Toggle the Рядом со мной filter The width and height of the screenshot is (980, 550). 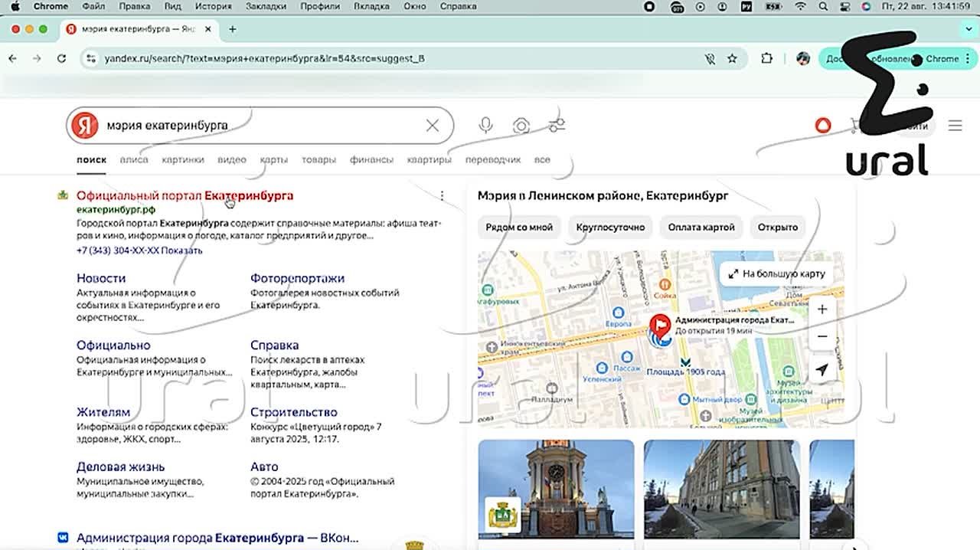[x=519, y=228]
